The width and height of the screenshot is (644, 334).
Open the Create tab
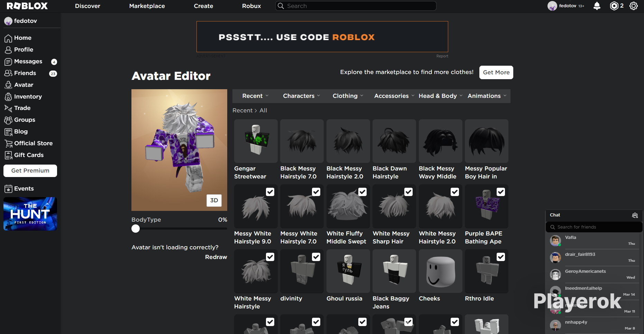203,6
